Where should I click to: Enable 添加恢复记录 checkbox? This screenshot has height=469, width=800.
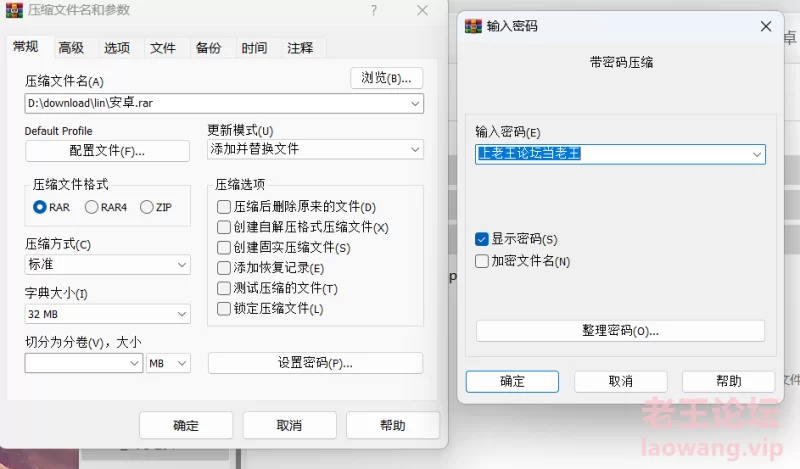[x=224, y=268]
